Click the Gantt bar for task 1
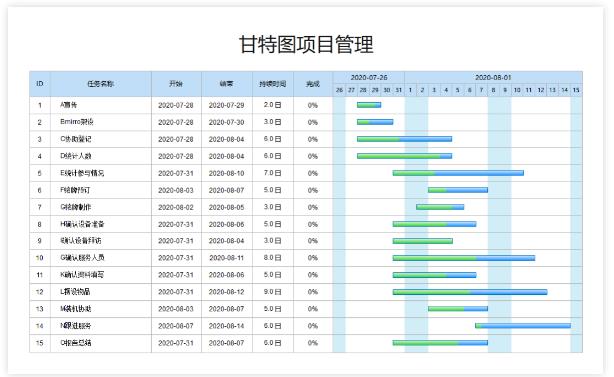 coord(369,105)
